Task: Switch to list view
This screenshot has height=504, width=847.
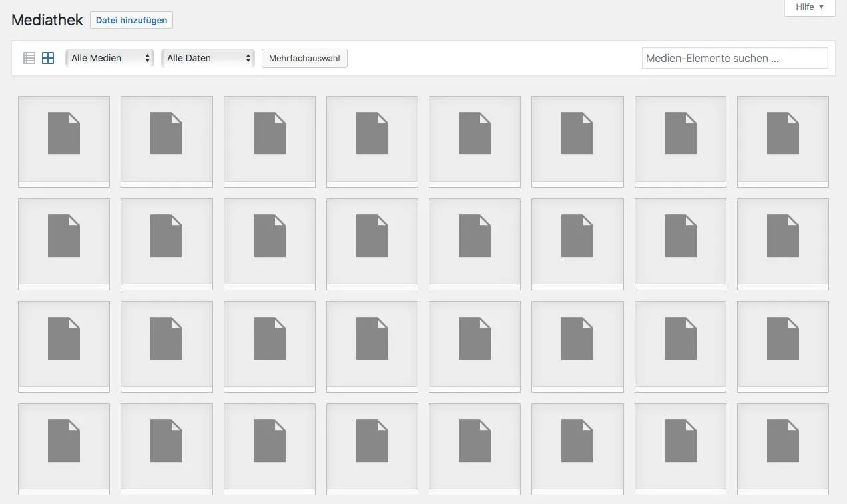Action: point(29,58)
